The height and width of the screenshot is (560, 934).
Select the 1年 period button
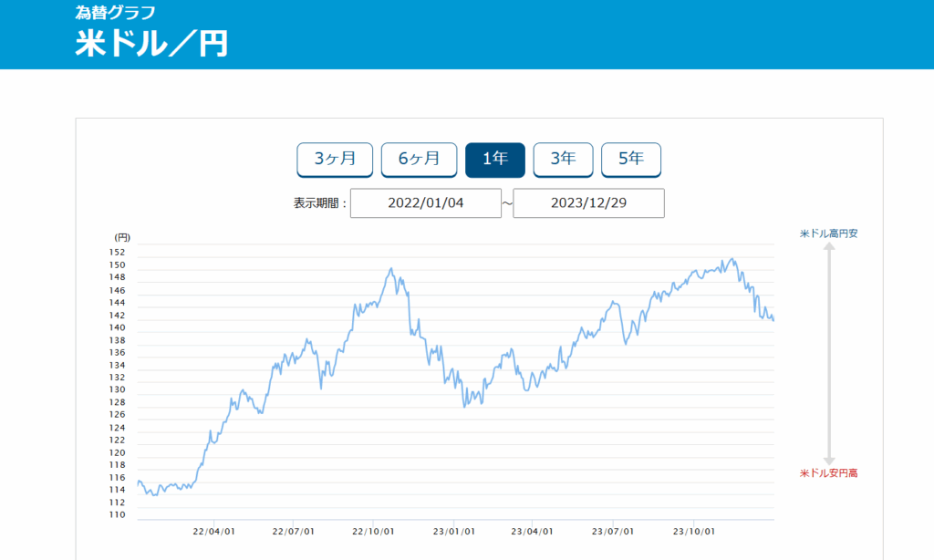click(494, 159)
